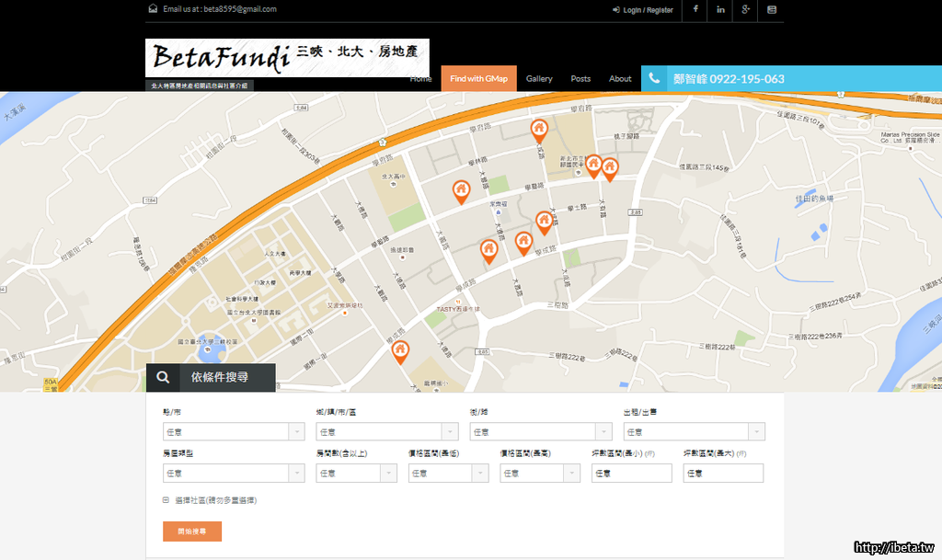Click the orange 開始搜尋 search button
942x560 pixels.
192,531
